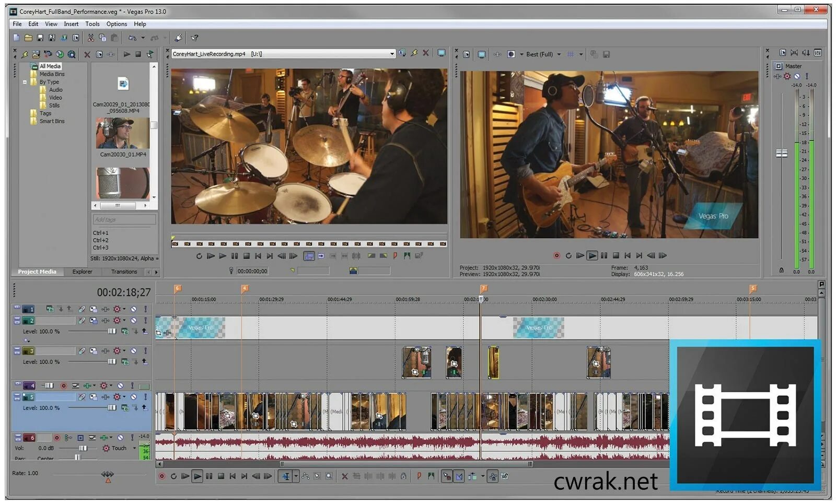The height and width of the screenshot is (504, 836).
Task: Open the Edit menu
Action: click(33, 24)
